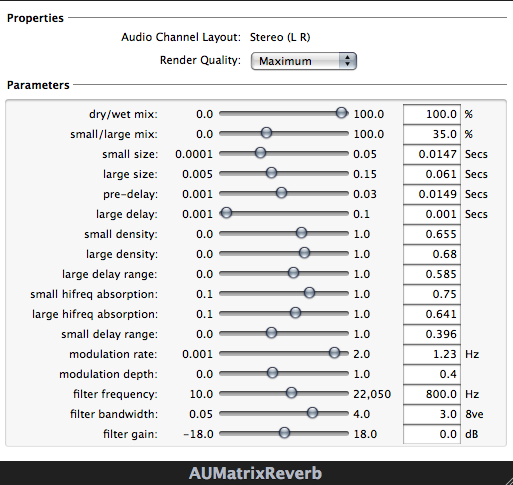The height and width of the screenshot is (485, 513).
Task: Click the large size slider handle
Action: point(272,173)
